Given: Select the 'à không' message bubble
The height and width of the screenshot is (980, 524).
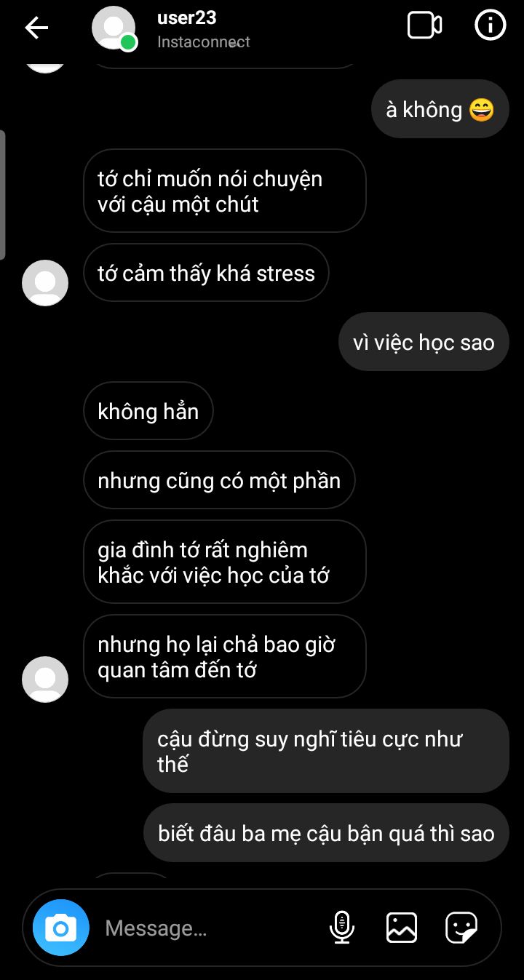Looking at the screenshot, I should (x=440, y=109).
